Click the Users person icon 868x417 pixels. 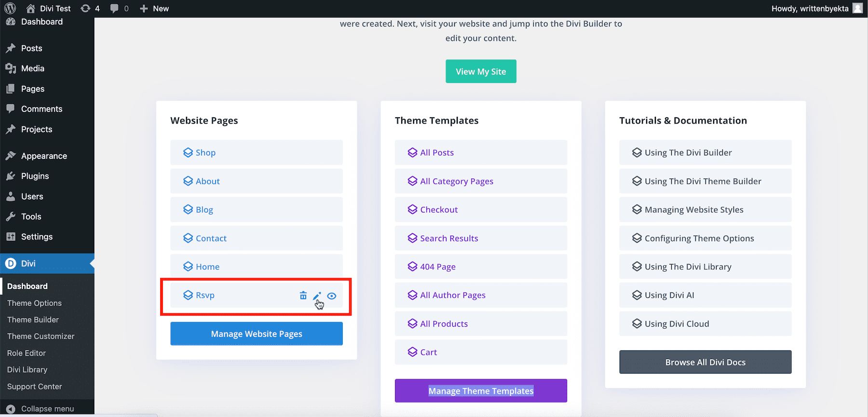click(x=11, y=196)
